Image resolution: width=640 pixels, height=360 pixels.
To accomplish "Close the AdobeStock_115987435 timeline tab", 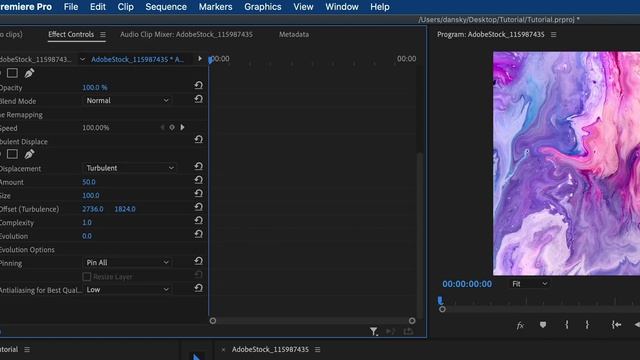I will (x=223, y=350).
